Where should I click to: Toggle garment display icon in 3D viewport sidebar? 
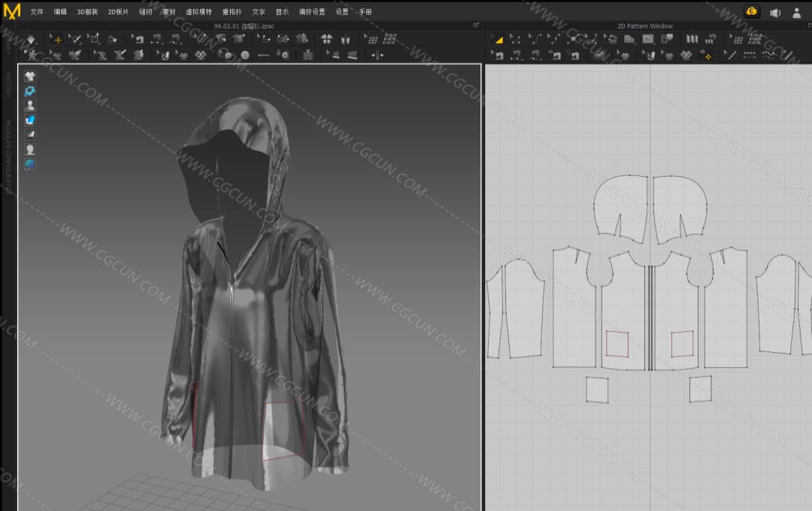tap(30, 76)
